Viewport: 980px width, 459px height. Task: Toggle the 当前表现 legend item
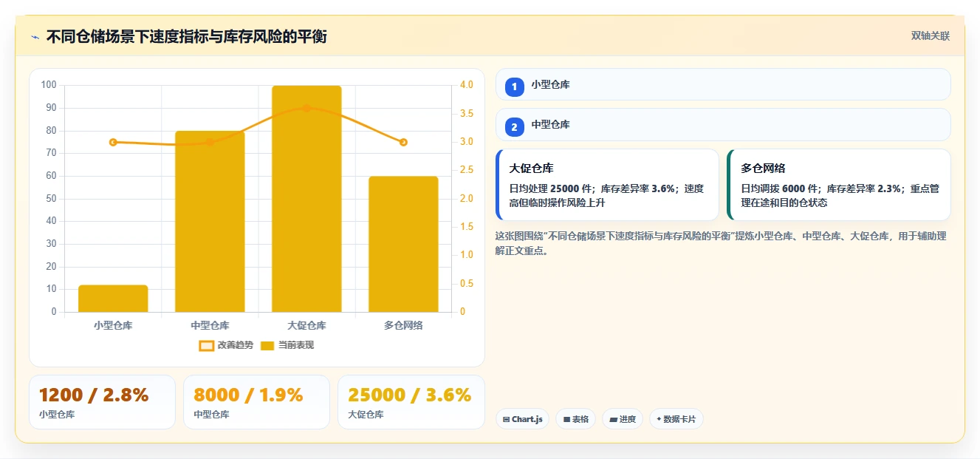tap(287, 345)
